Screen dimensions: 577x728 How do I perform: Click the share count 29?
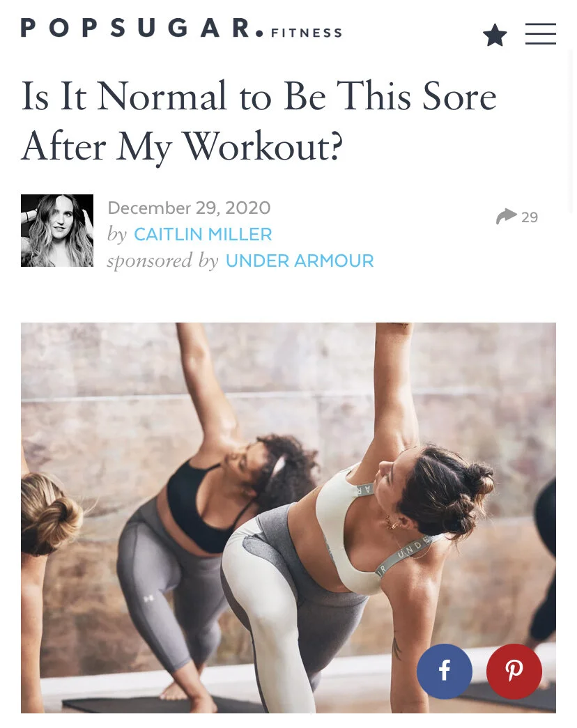pos(530,217)
